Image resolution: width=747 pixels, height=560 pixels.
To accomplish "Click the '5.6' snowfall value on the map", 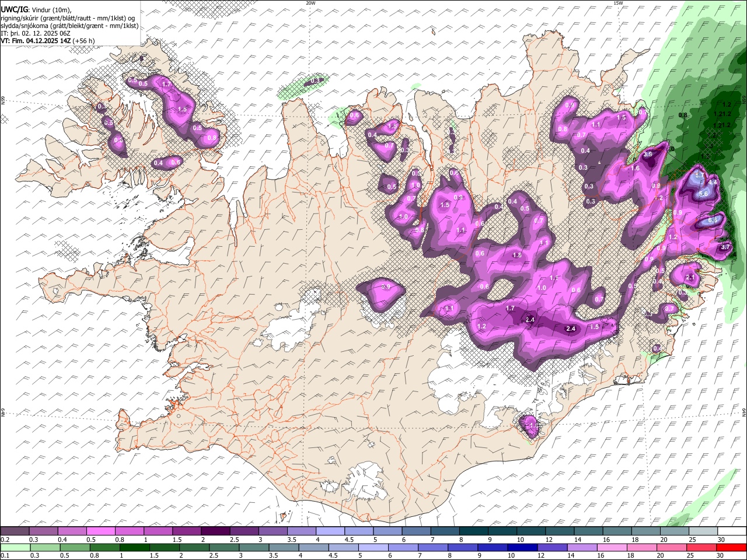I will click(703, 194).
